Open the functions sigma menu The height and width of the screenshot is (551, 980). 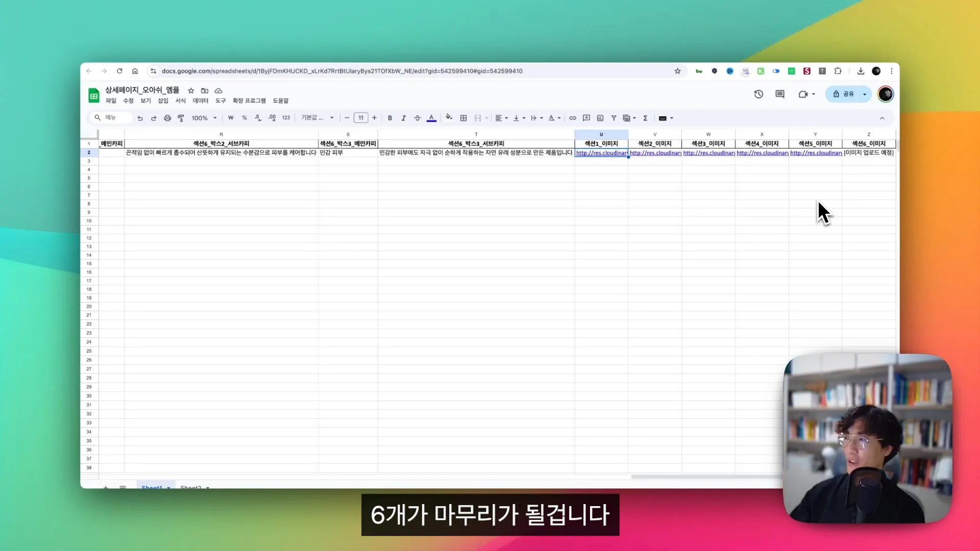click(x=645, y=118)
